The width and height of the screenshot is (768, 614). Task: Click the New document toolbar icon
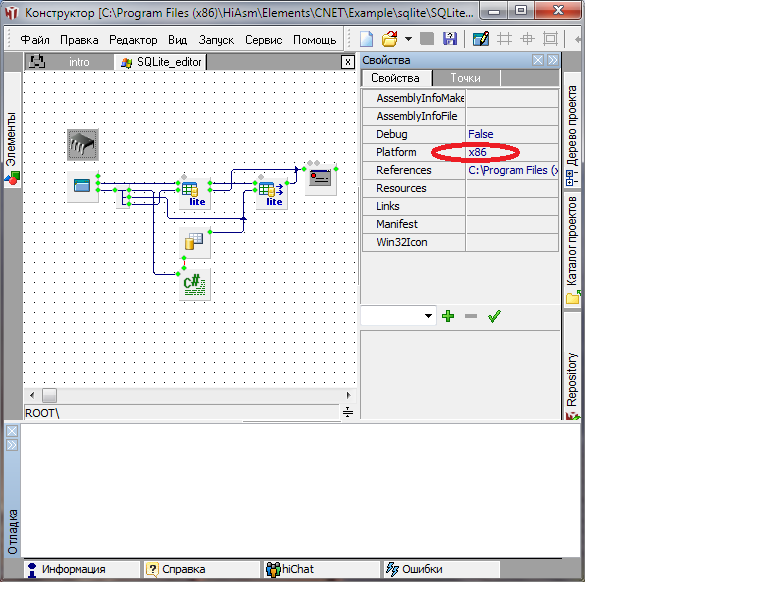[x=367, y=39]
